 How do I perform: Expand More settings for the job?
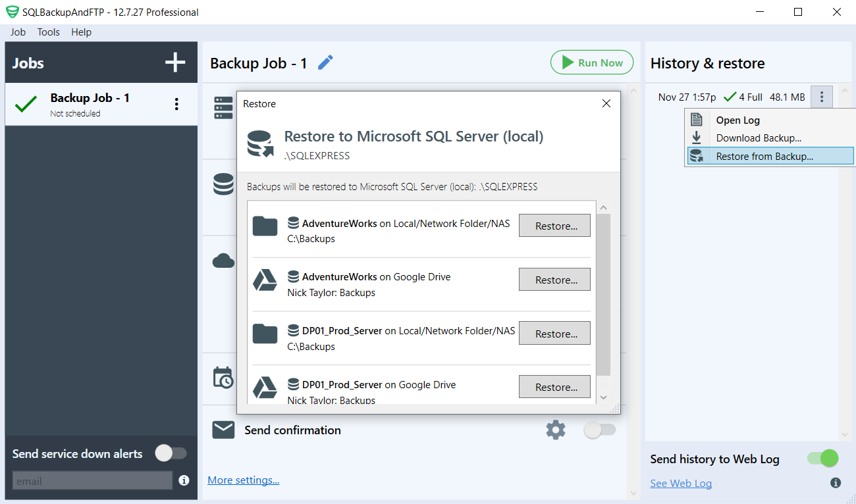(x=243, y=480)
